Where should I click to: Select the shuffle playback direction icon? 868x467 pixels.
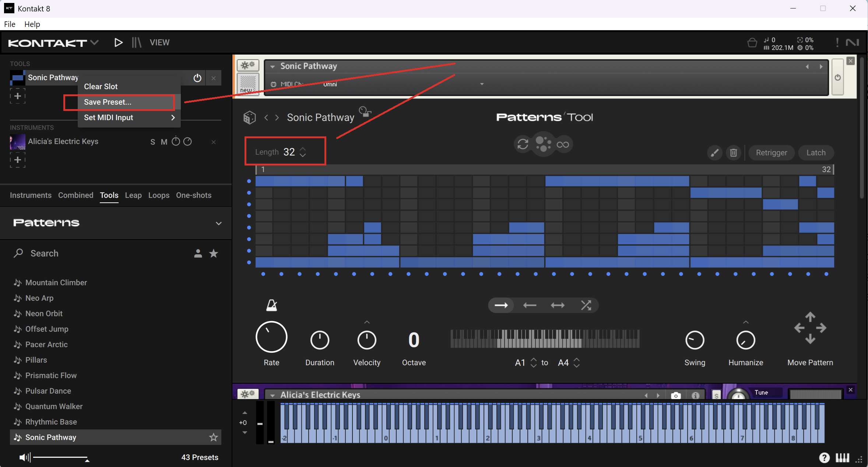pyautogui.click(x=586, y=305)
